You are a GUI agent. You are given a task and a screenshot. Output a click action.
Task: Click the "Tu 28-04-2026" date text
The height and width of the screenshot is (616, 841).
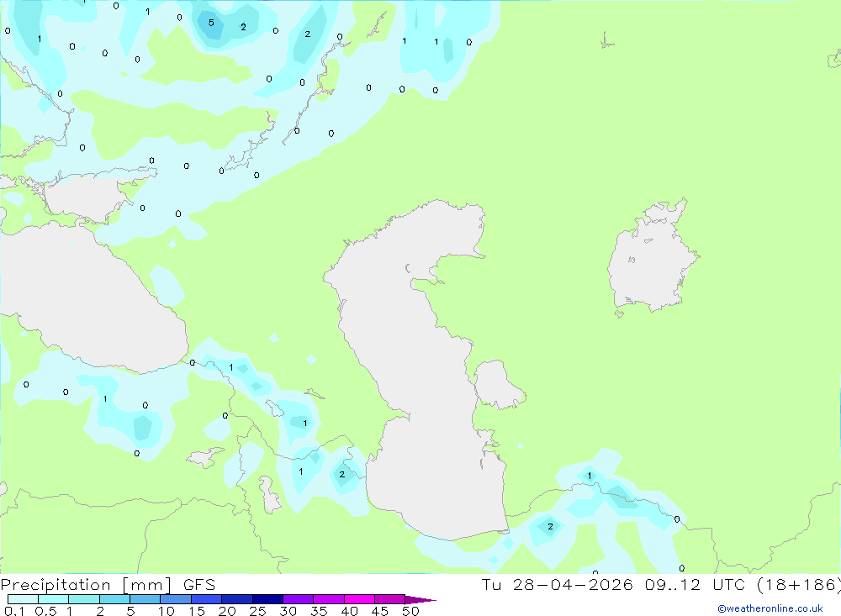click(558, 584)
